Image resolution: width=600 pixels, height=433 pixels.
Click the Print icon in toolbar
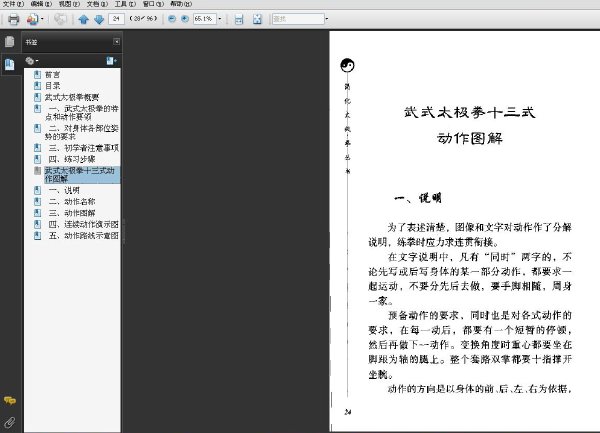[x=14, y=19]
